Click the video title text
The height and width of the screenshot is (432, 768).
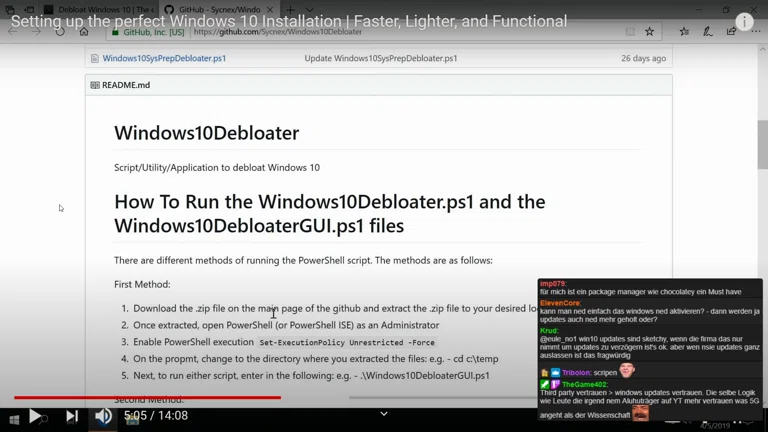click(288, 21)
